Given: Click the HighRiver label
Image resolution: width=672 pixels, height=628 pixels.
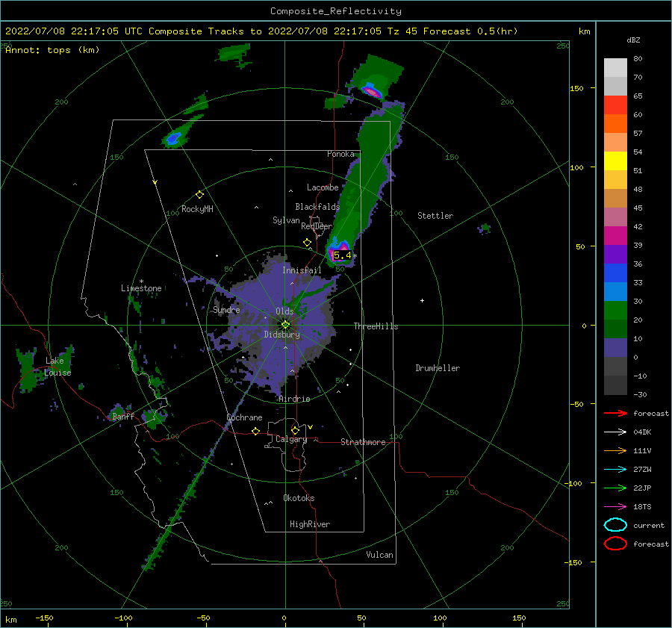Looking at the screenshot, I should coord(310,524).
